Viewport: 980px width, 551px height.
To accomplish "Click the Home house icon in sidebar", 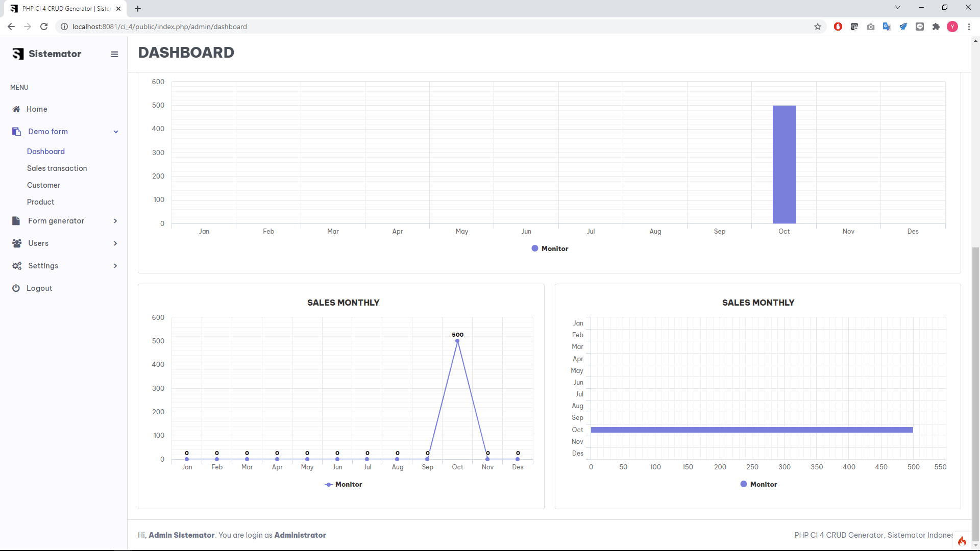I will coord(16,109).
